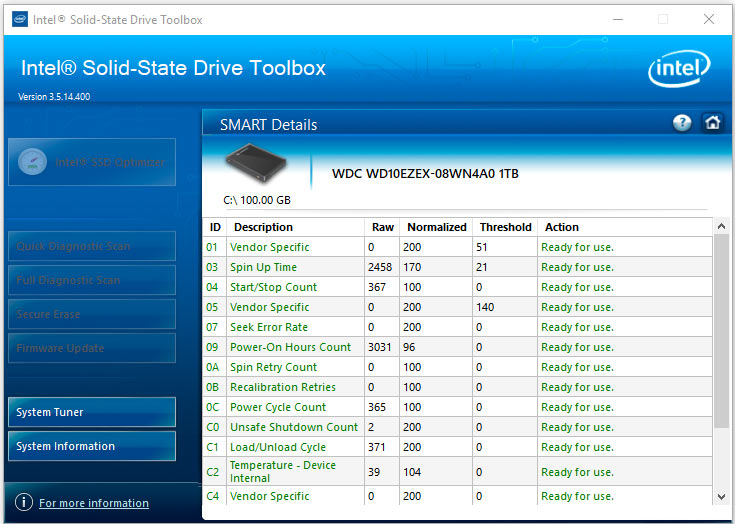Image resolution: width=735 pixels, height=524 pixels.
Task: Click scrollbar down arrow in SMART table
Action: (721, 496)
